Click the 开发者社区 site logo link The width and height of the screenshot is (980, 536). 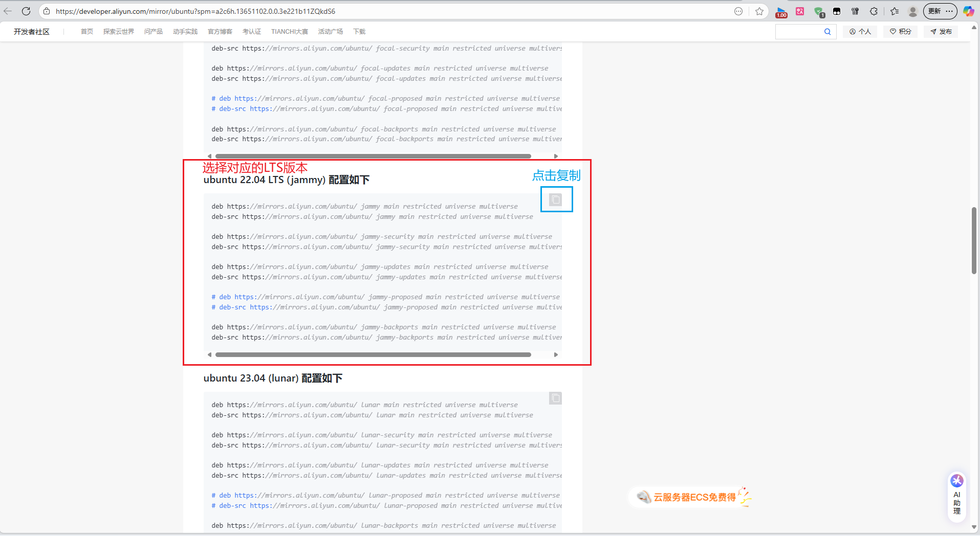[32, 32]
